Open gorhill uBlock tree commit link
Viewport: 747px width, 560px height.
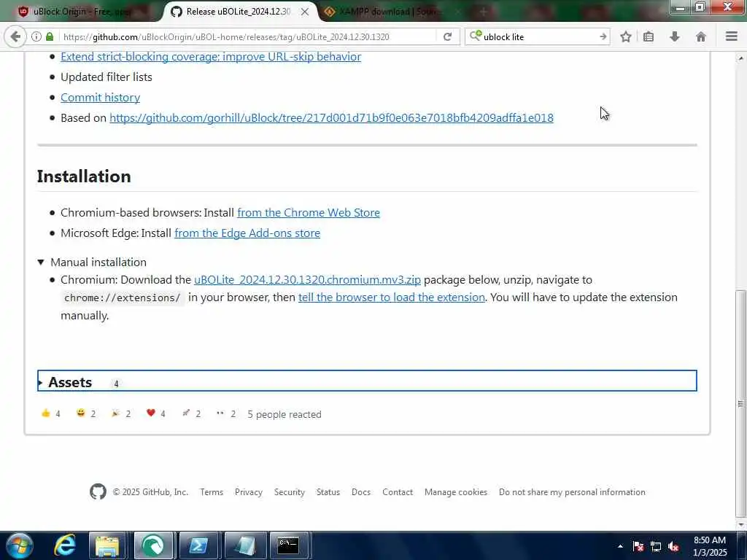click(x=332, y=117)
